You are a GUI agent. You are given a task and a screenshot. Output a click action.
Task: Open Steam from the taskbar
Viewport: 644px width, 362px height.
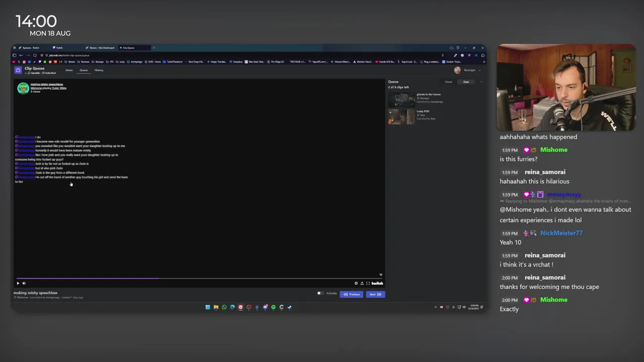289,307
